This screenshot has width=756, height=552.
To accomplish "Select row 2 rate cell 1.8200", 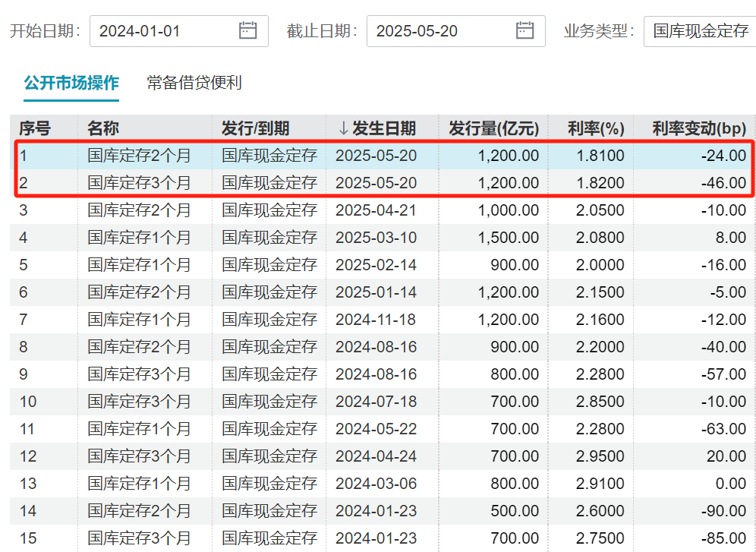I will (600, 183).
